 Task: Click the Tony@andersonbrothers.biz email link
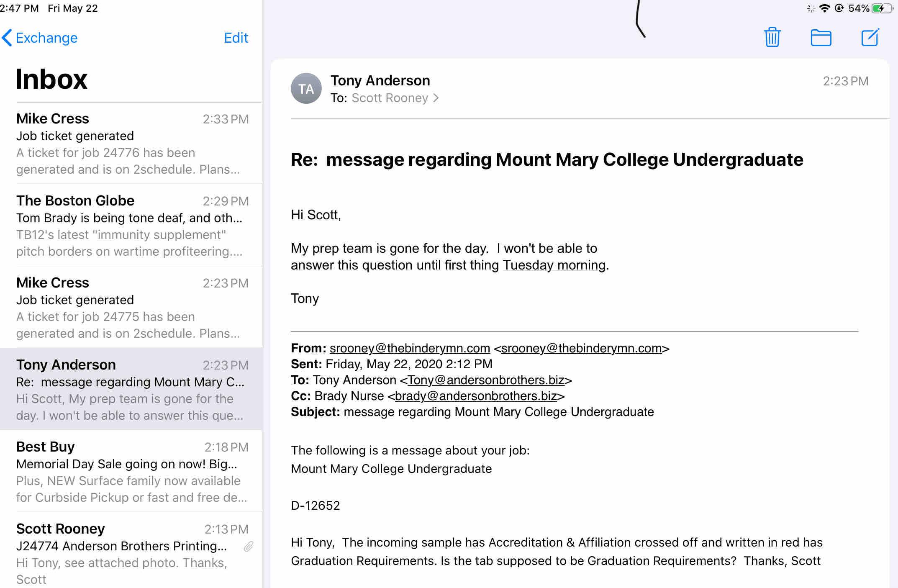pos(486,380)
